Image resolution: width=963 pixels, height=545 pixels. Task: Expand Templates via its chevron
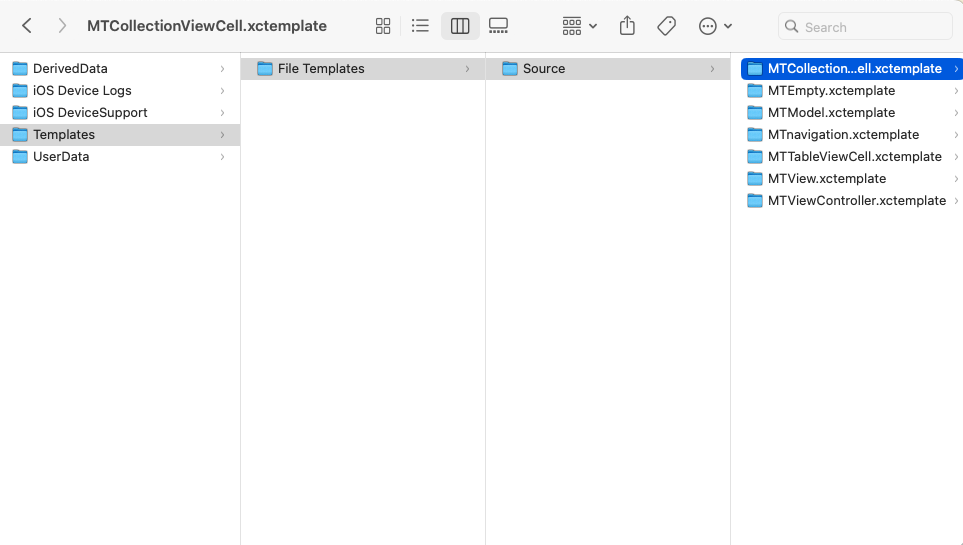222,135
